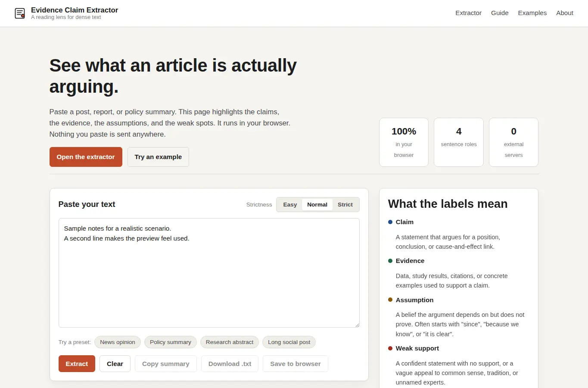
Task: Click the blue Claim label dot
Action: 390,222
